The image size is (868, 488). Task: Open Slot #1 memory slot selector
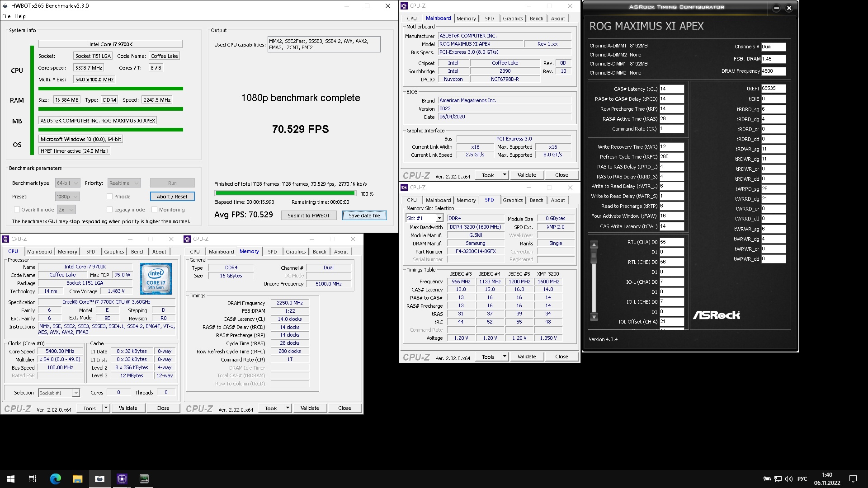pyautogui.click(x=424, y=218)
